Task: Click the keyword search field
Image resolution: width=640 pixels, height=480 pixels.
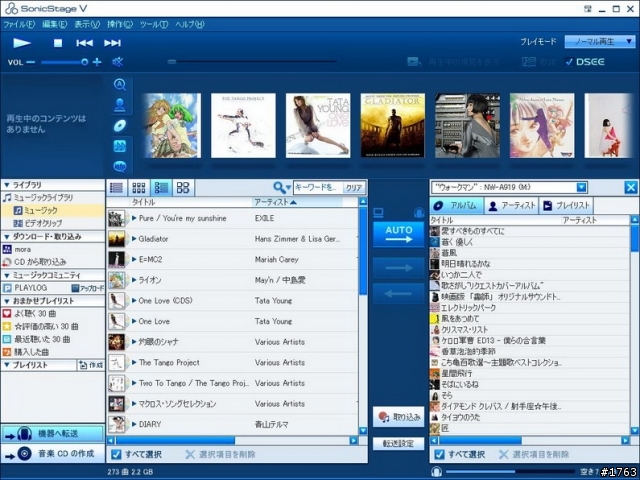Action: pos(318,188)
